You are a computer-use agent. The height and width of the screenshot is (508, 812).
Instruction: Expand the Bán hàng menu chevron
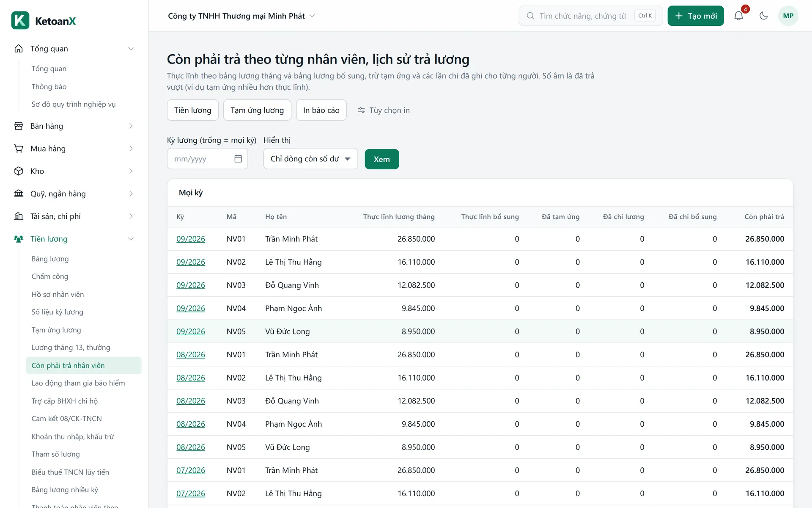coord(131,126)
